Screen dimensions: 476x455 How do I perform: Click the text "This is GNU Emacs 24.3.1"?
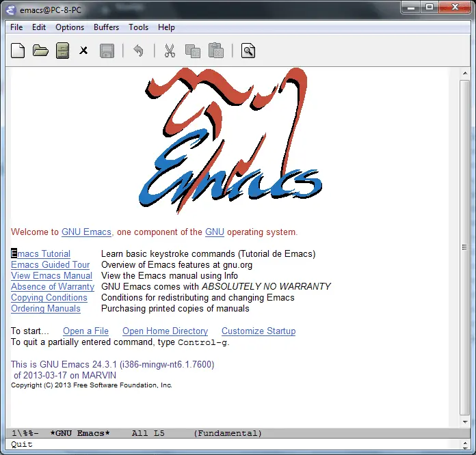pos(64,364)
